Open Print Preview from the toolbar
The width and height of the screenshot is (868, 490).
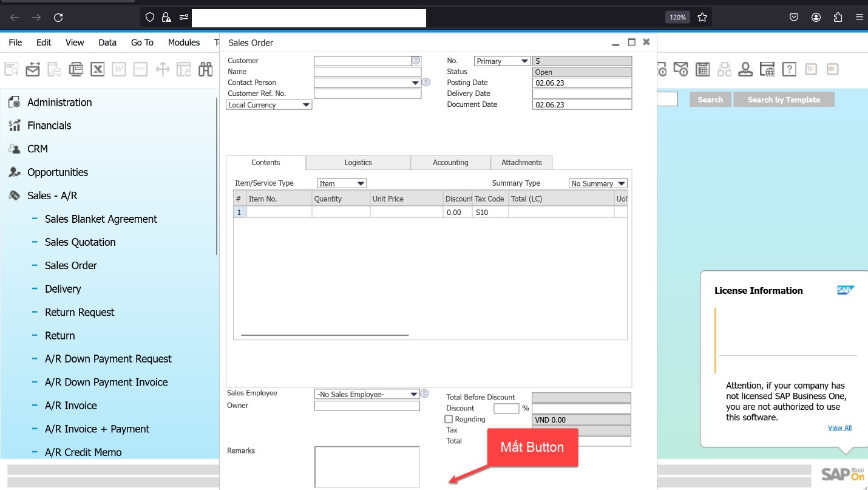(x=11, y=69)
